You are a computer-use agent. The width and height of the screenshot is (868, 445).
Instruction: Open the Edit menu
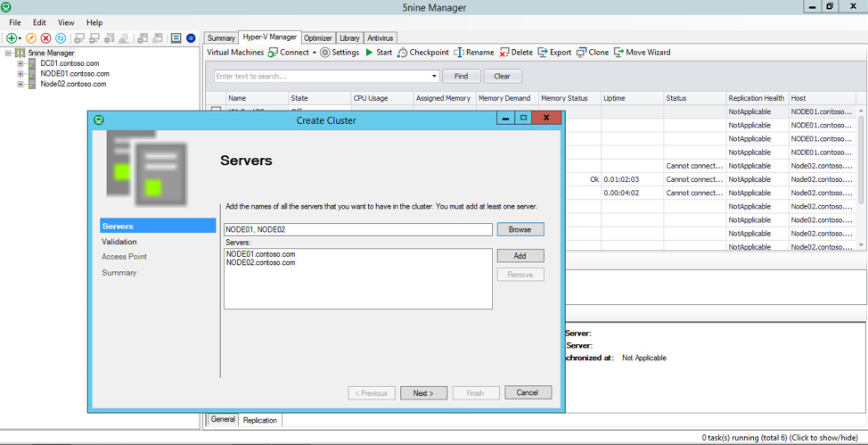[x=39, y=22]
